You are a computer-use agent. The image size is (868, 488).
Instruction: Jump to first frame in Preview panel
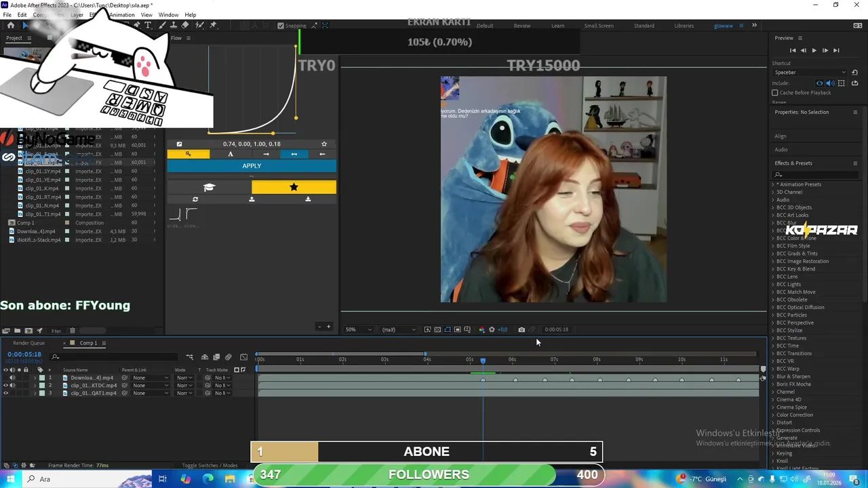pyautogui.click(x=793, y=50)
